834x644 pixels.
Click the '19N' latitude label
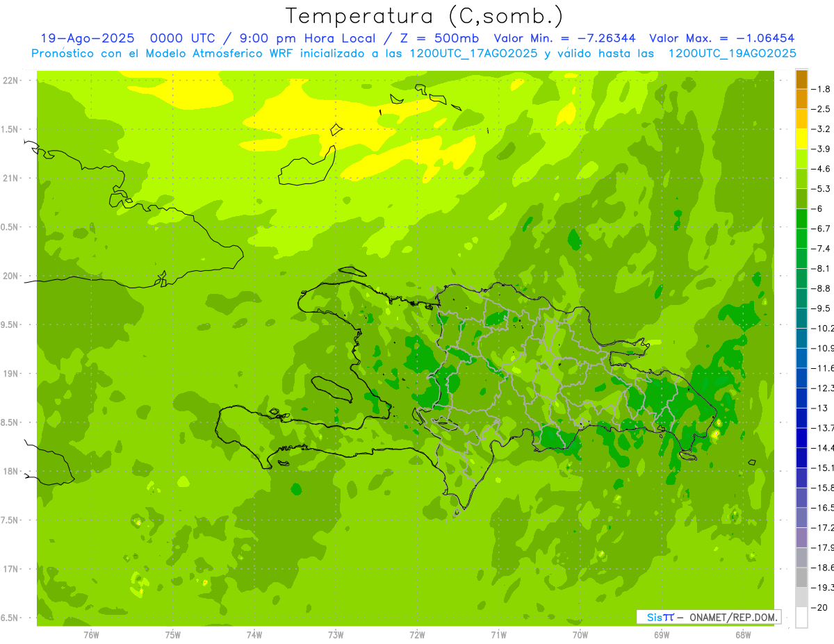click(x=10, y=374)
